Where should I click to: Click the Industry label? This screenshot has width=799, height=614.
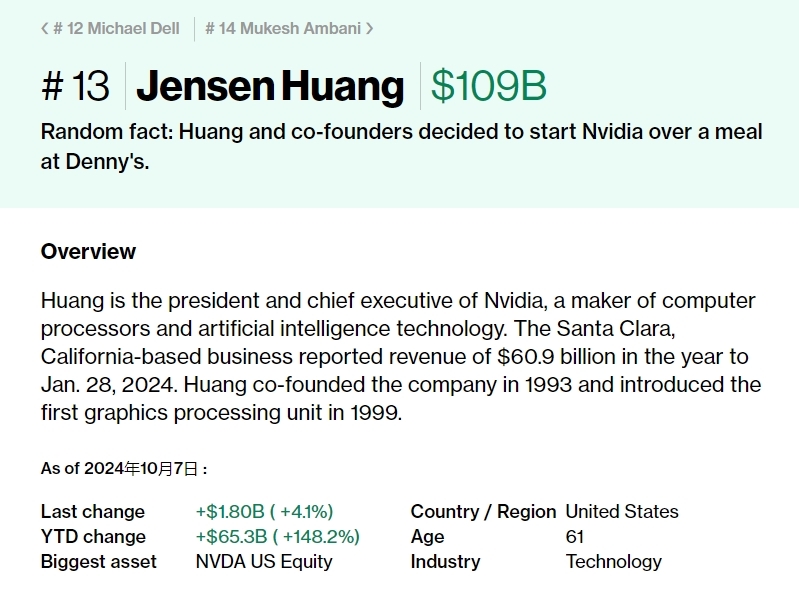[445, 562]
